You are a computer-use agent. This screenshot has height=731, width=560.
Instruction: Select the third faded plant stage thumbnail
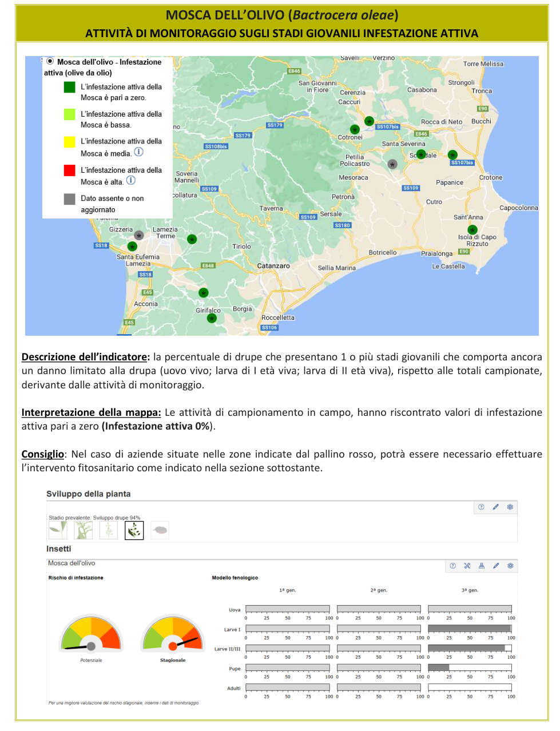point(109,530)
